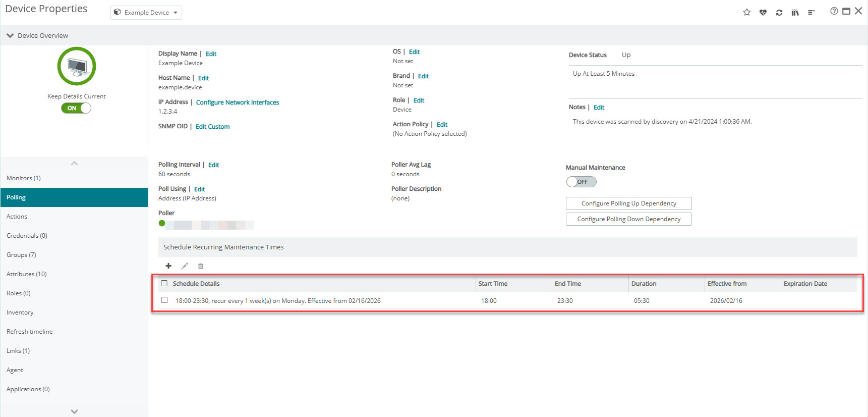The width and height of the screenshot is (868, 417).
Task: Click the Start Time column header
Action: [513, 284]
